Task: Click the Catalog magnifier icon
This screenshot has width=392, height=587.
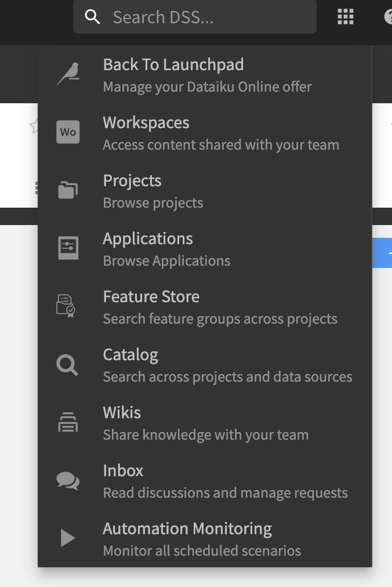Action: coord(67,365)
